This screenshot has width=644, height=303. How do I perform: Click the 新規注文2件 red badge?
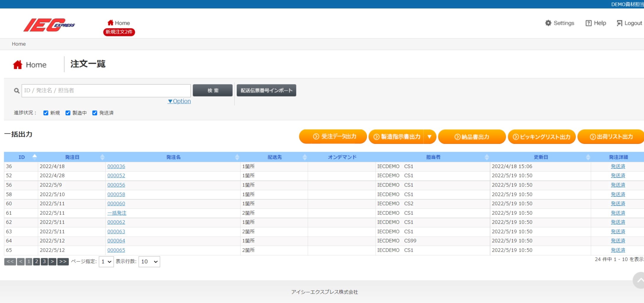(119, 32)
